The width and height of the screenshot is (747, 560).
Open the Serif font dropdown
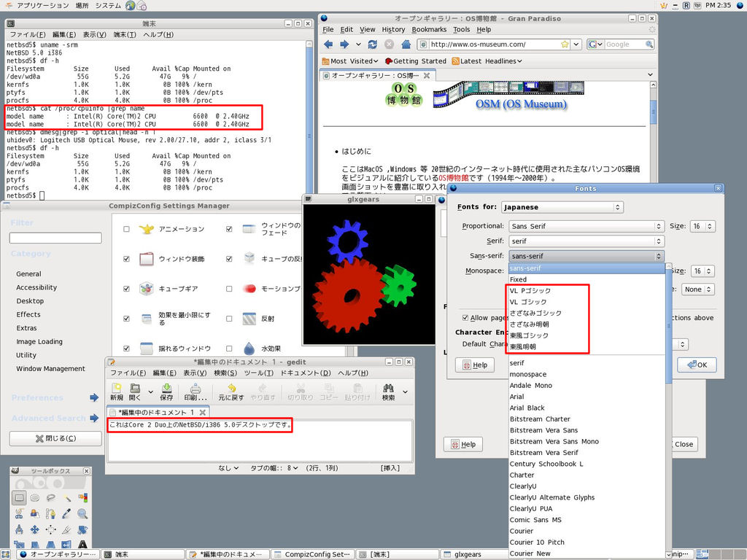pos(587,241)
